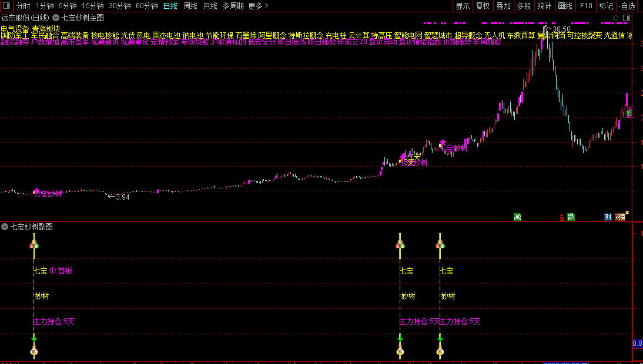Click the 38.58 peak price label
This screenshot has width=643, height=364.
pos(561,29)
